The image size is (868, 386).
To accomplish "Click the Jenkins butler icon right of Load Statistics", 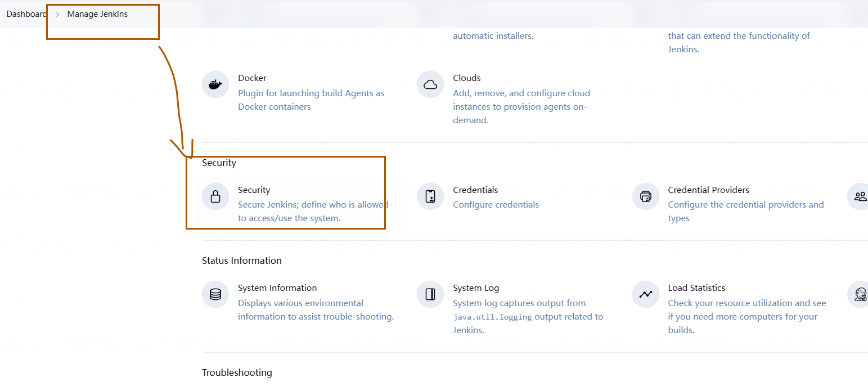I will tap(860, 294).
